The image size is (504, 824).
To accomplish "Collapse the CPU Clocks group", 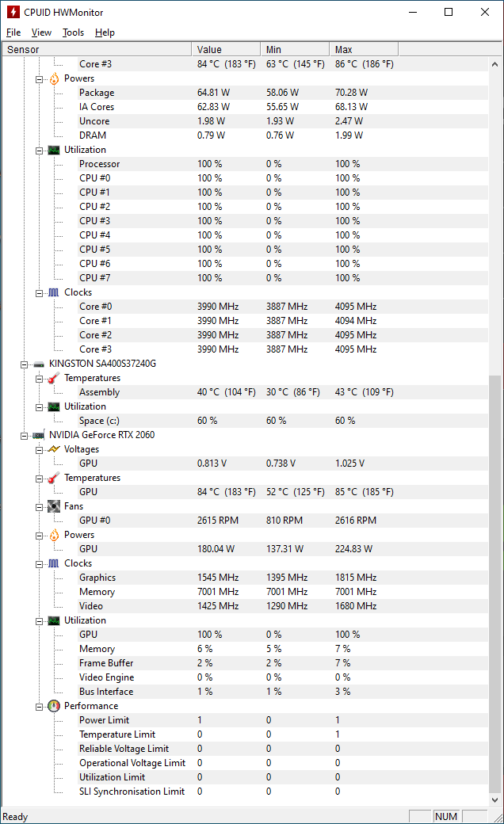I will 40,292.
